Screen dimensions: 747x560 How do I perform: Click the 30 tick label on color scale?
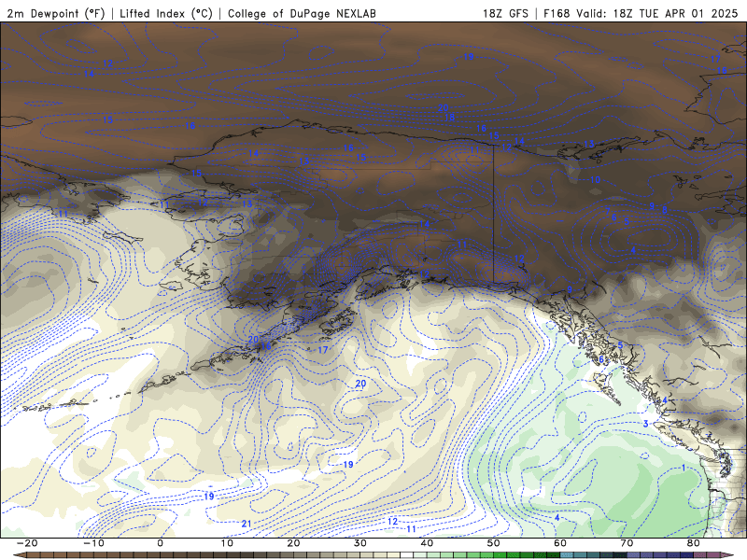coord(360,543)
